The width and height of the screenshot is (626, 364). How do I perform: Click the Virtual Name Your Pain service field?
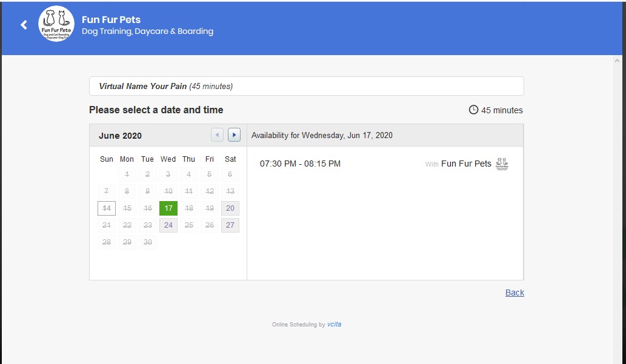click(306, 86)
